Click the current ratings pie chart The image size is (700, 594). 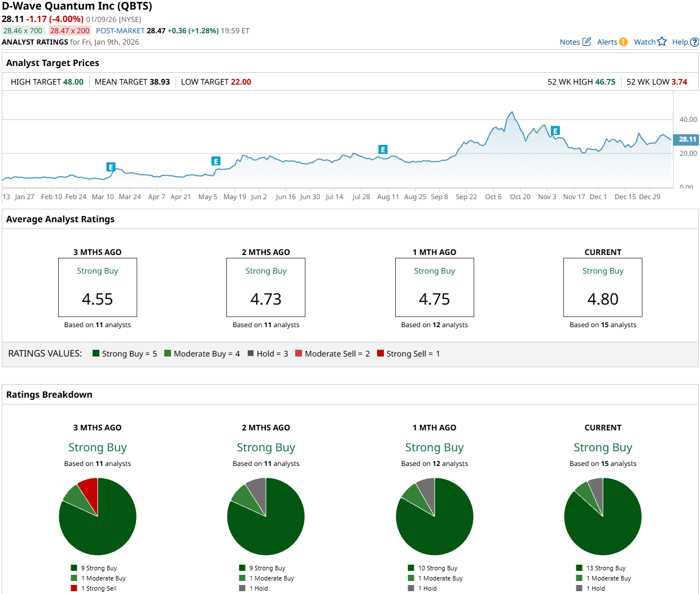point(603,516)
